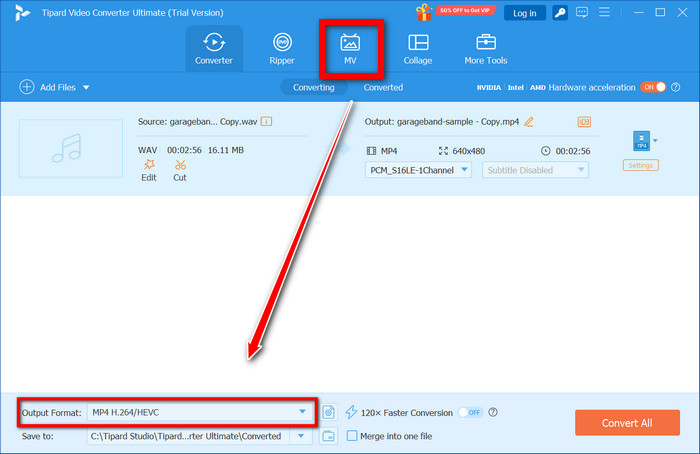700x454 pixels.
Task: Toggle Hardware acceleration switch
Action: pyautogui.click(x=653, y=87)
